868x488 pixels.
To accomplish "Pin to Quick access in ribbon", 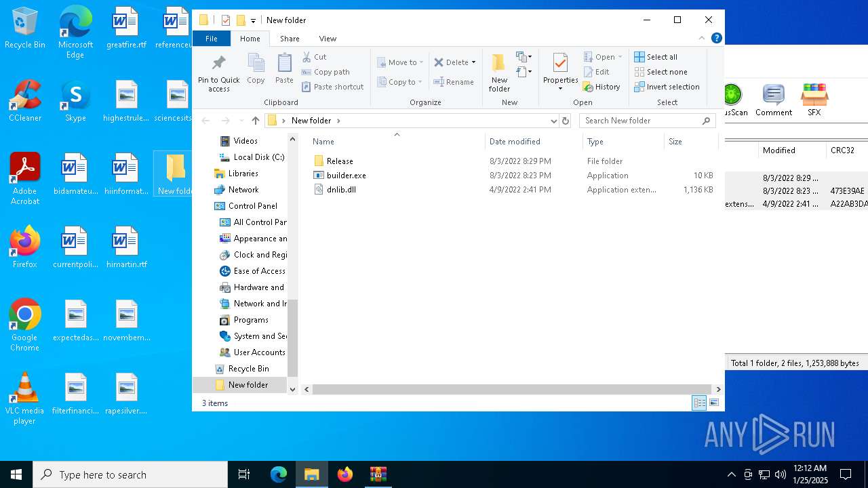I will pos(218,73).
